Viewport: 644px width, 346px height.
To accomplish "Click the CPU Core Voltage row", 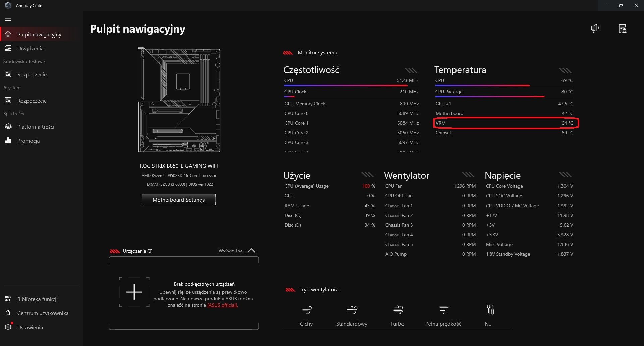I will point(529,186).
